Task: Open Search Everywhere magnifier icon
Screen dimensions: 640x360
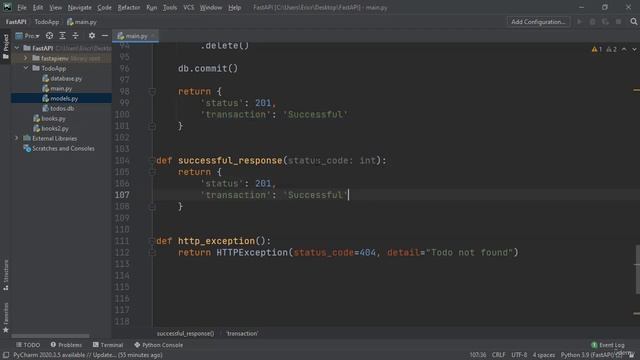Action: pyautogui.click(x=633, y=22)
